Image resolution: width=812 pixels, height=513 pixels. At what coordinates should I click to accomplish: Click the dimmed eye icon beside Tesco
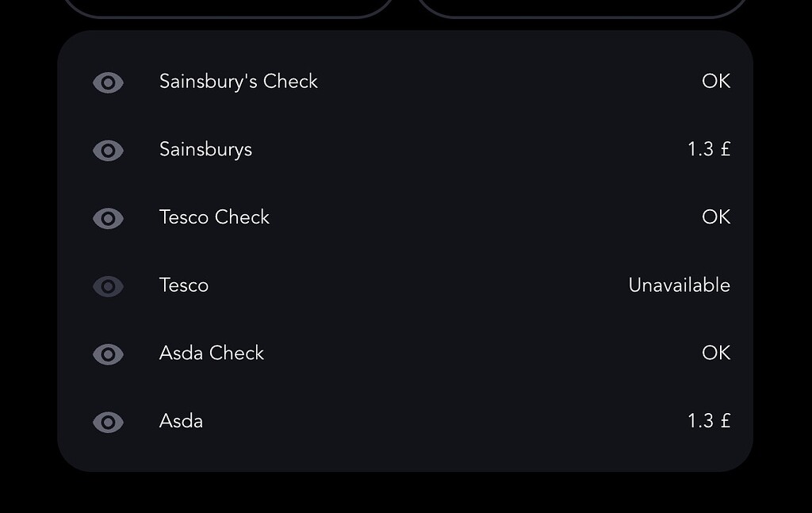coord(108,285)
